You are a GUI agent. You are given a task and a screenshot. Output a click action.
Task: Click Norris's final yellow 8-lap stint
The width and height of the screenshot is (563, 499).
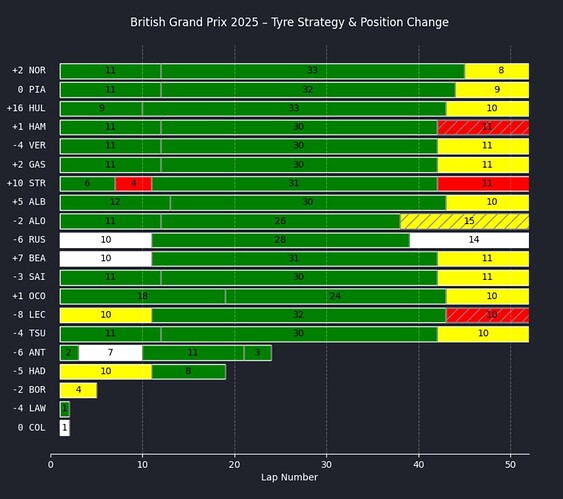[x=497, y=71]
